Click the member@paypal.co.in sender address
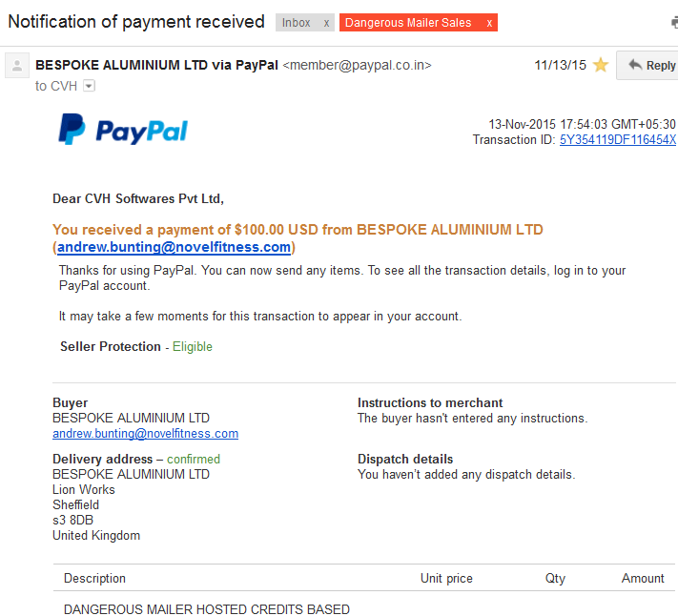This screenshot has height=616, width=678. 358,65
